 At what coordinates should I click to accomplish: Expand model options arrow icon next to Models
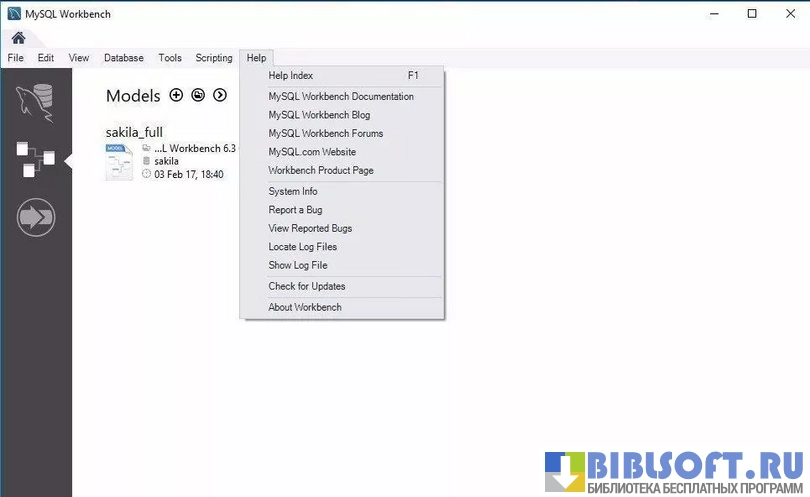pyautogui.click(x=220, y=95)
